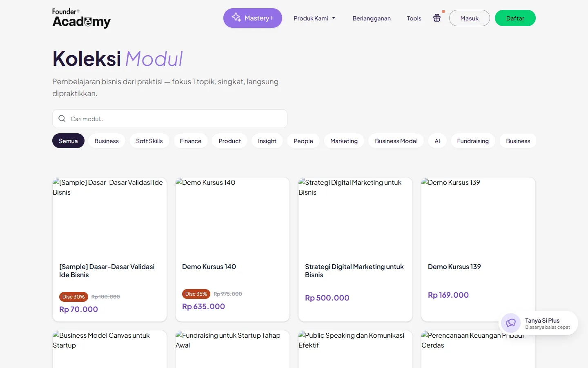Open the Berlangganan menu link
588x368 pixels.
tap(372, 18)
